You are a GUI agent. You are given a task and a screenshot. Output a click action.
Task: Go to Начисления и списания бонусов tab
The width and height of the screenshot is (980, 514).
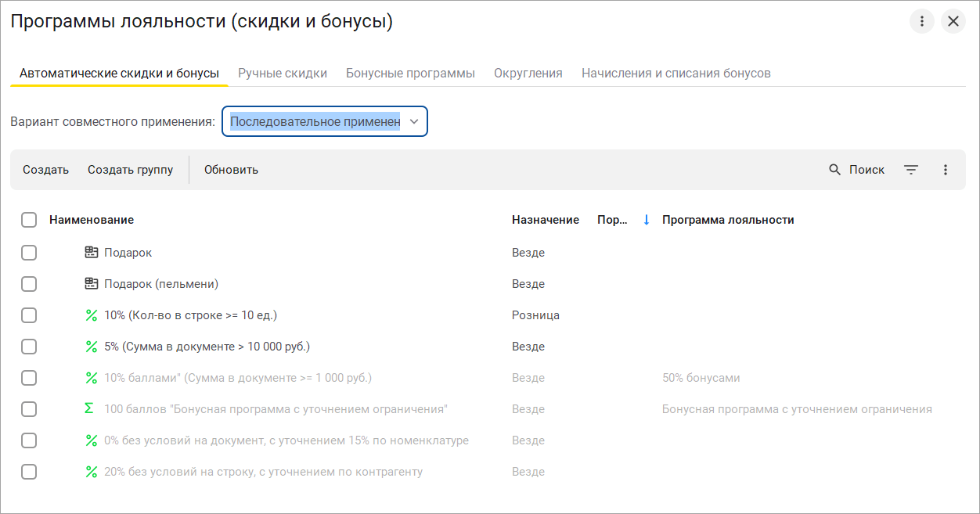click(x=676, y=73)
